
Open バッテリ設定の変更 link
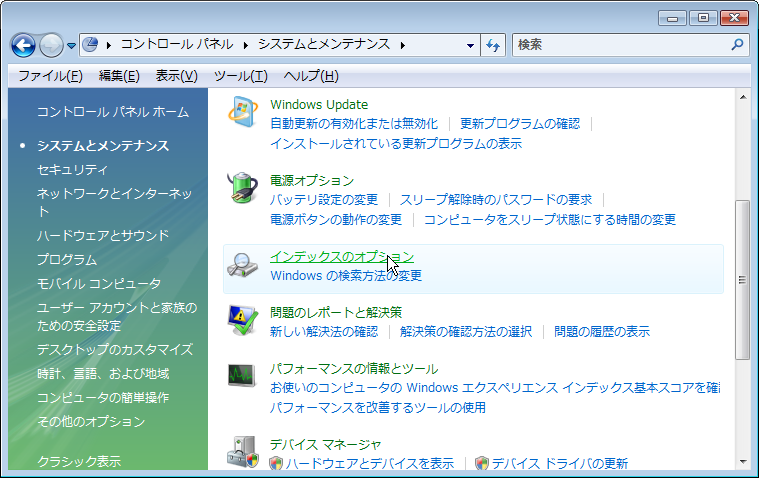pyautogui.click(x=324, y=200)
